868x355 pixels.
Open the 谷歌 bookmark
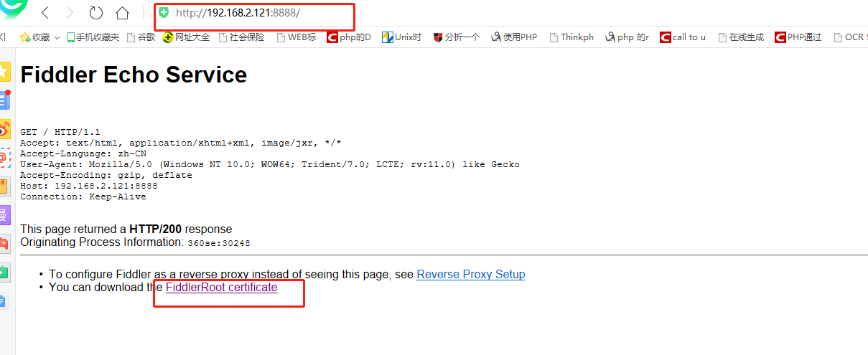(x=141, y=37)
